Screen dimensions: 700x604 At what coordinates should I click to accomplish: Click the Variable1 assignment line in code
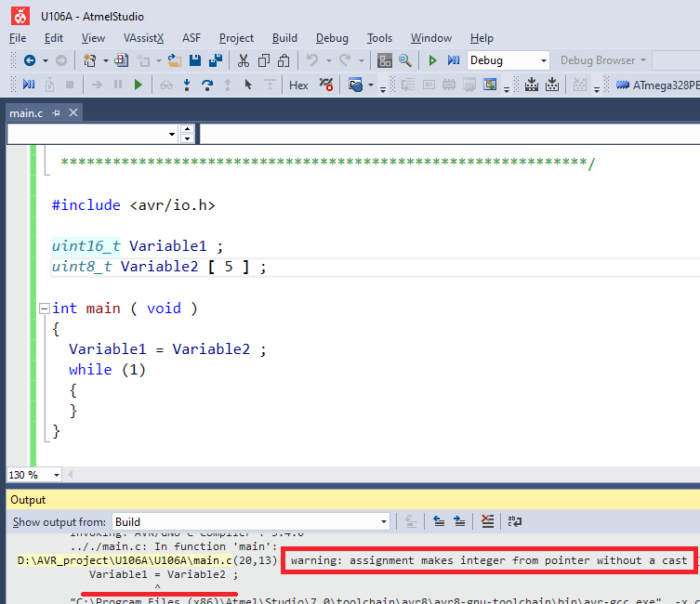point(167,349)
